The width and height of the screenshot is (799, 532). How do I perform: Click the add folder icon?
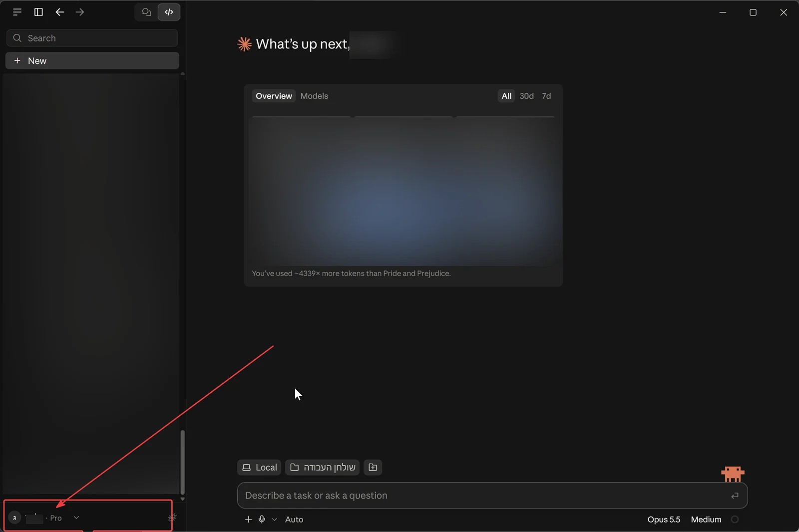click(373, 467)
